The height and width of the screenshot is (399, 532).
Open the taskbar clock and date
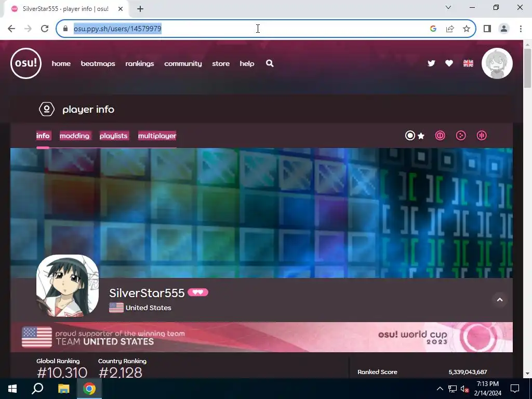click(487, 389)
